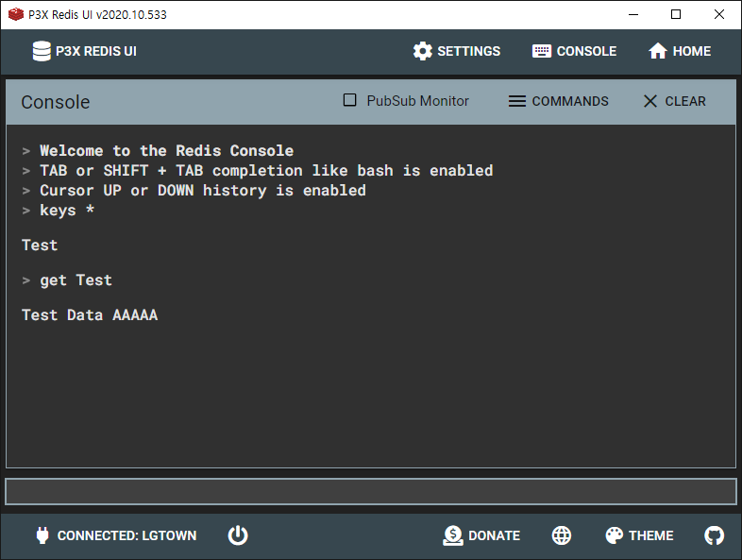This screenshot has width=742, height=560.
Task: Click the Home house icon
Action: coord(657,51)
